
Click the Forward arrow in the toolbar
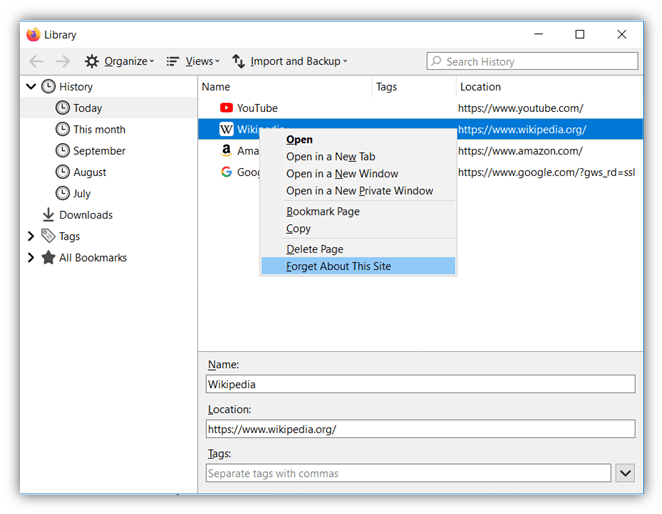(62, 61)
